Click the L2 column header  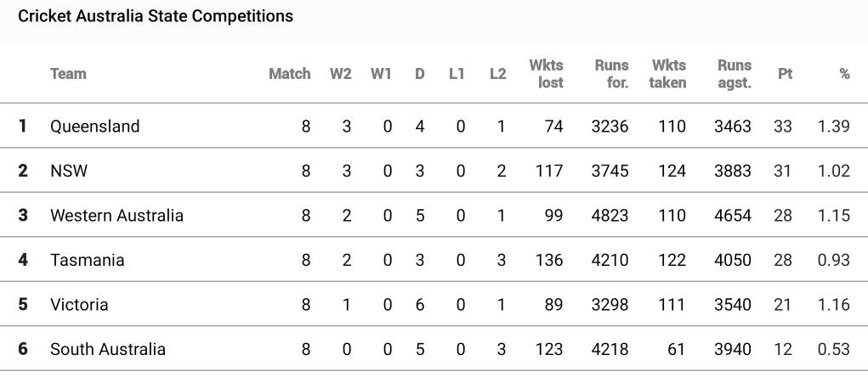[x=497, y=74]
